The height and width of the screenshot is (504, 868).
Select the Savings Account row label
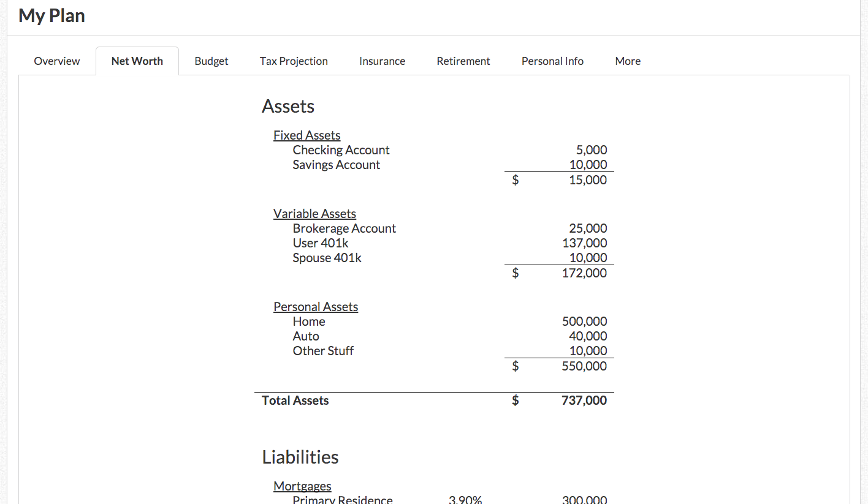click(337, 165)
